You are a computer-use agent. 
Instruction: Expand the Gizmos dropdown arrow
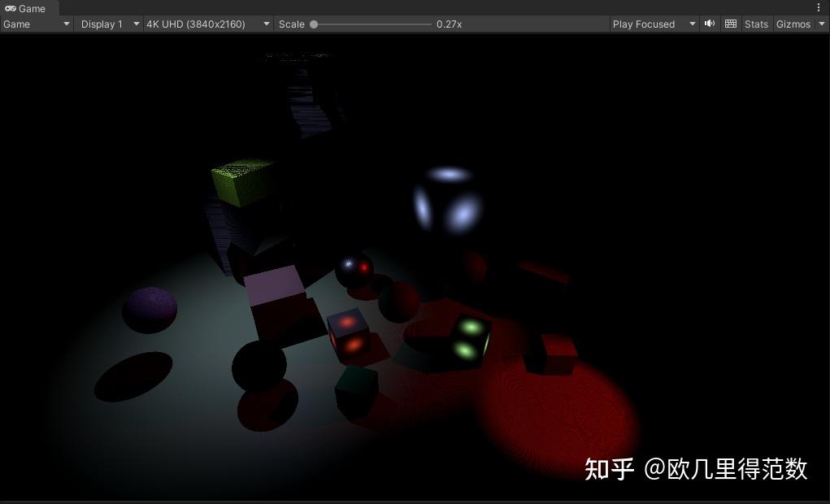coord(822,24)
